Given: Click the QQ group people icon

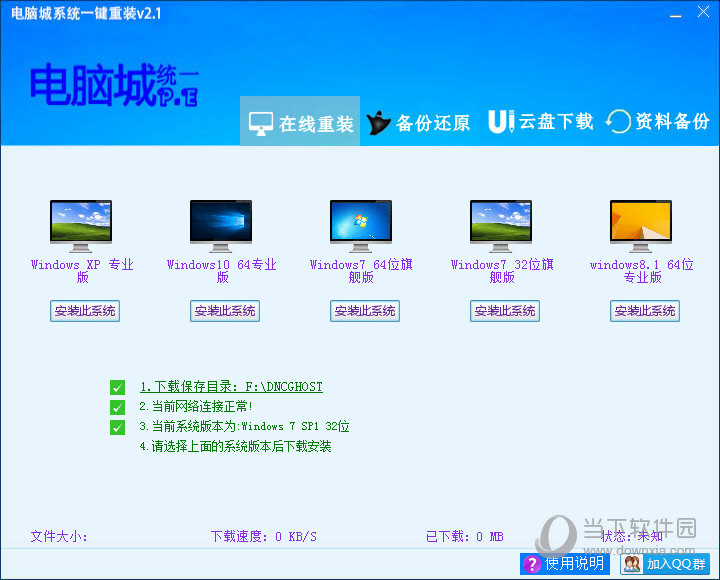Looking at the screenshot, I should [632, 564].
